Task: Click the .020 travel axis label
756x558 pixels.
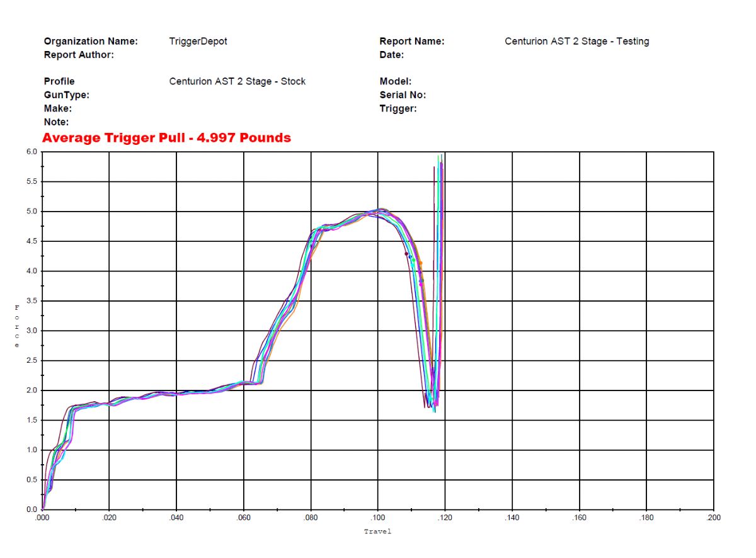Action: click(110, 518)
